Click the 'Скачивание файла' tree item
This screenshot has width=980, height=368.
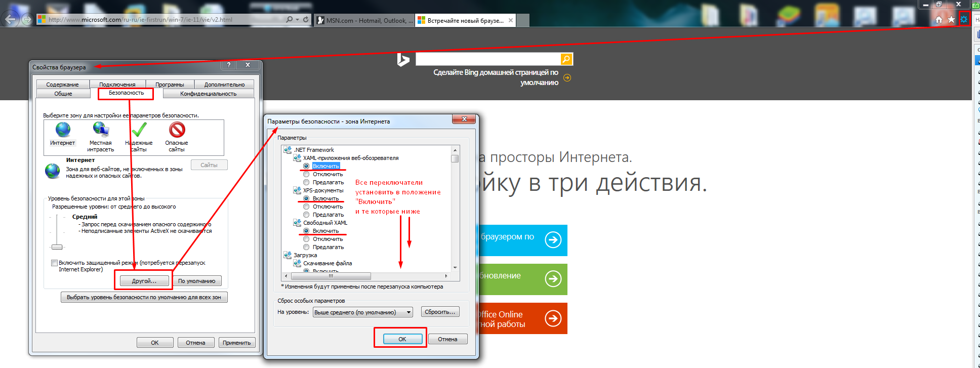click(x=328, y=263)
